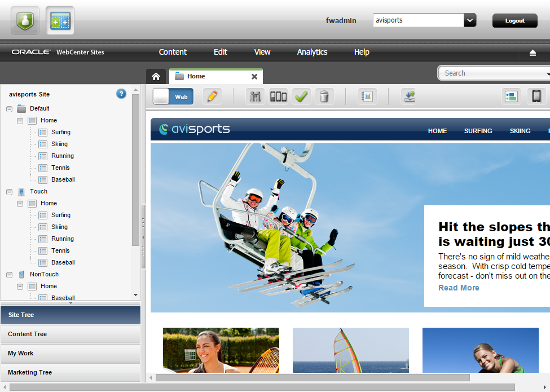Screen dimensions: 550x392
Task: Click the Touch device icon in tree
Action: pos(21,192)
